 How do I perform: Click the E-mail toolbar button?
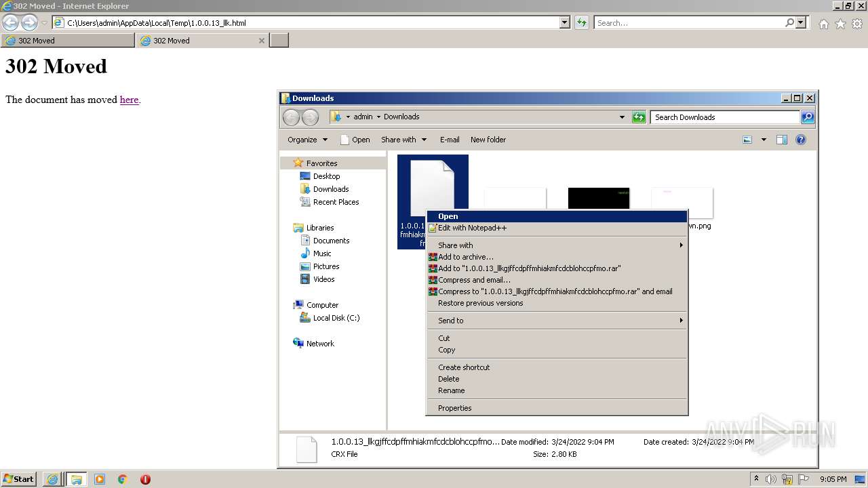(x=450, y=140)
